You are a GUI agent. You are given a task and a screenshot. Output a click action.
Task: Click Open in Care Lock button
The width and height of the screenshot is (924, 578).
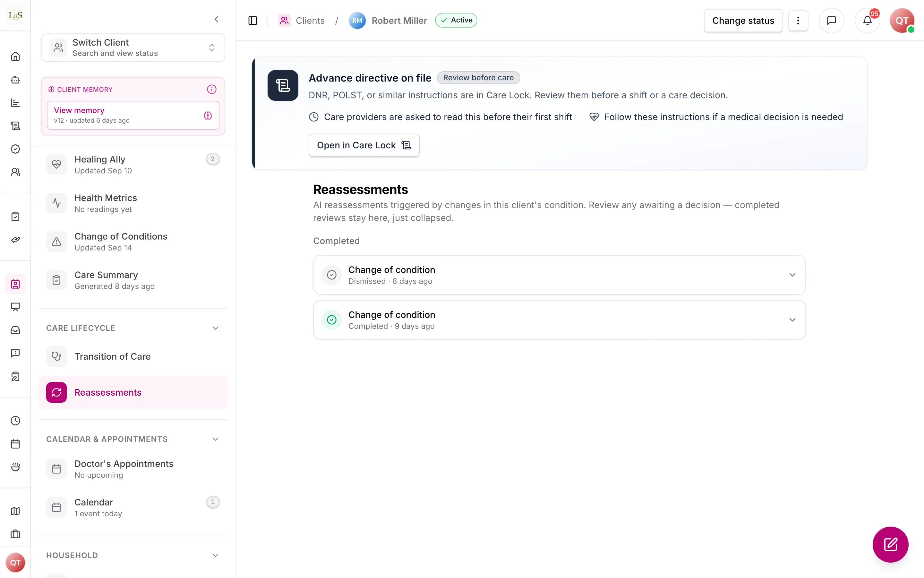click(x=364, y=145)
